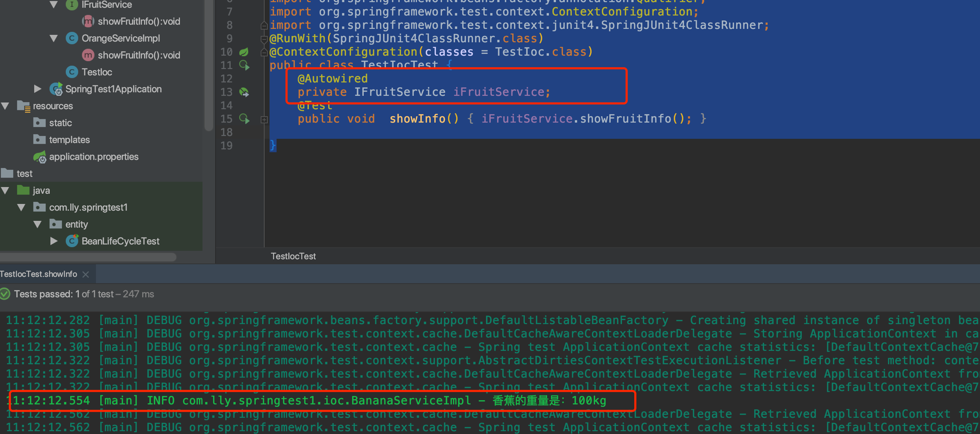Select the OrangeServiceImpl class icon
This screenshot has height=434, width=980.
[x=72, y=38]
